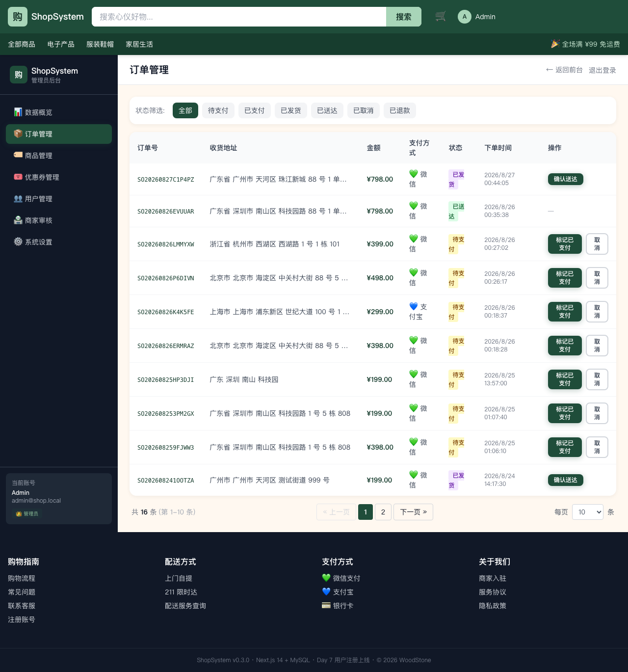Open the shopping cart icon
This screenshot has height=672, width=628.
point(441,17)
